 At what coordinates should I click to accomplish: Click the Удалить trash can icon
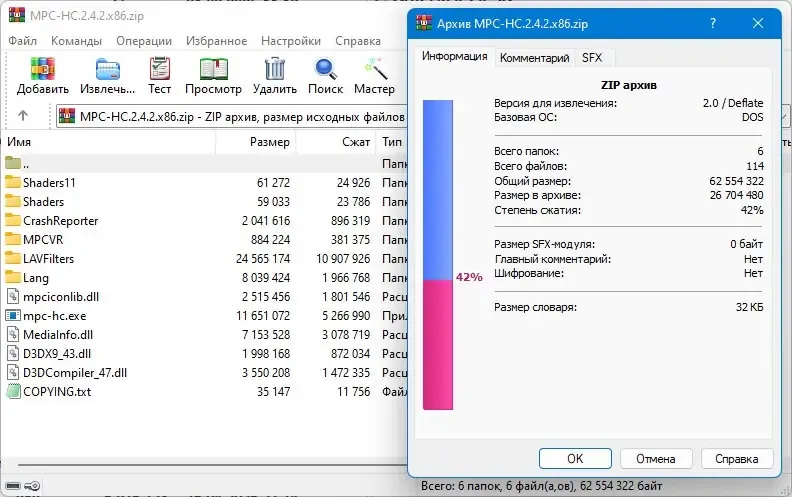click(274, 69)
